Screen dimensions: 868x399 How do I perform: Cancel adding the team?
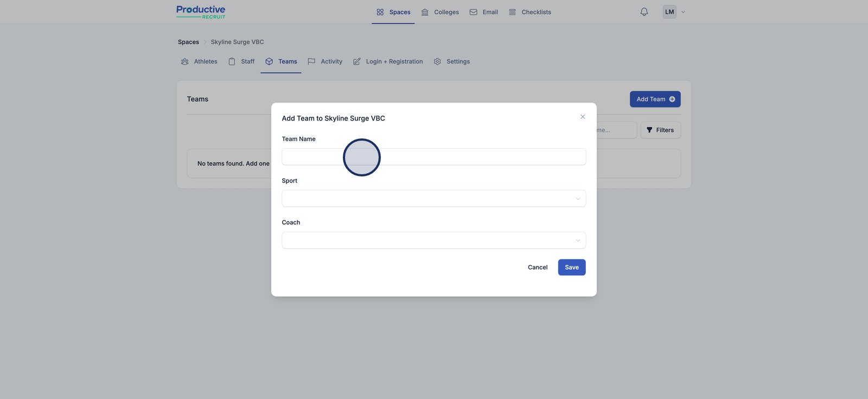click(x=537, y=267)
